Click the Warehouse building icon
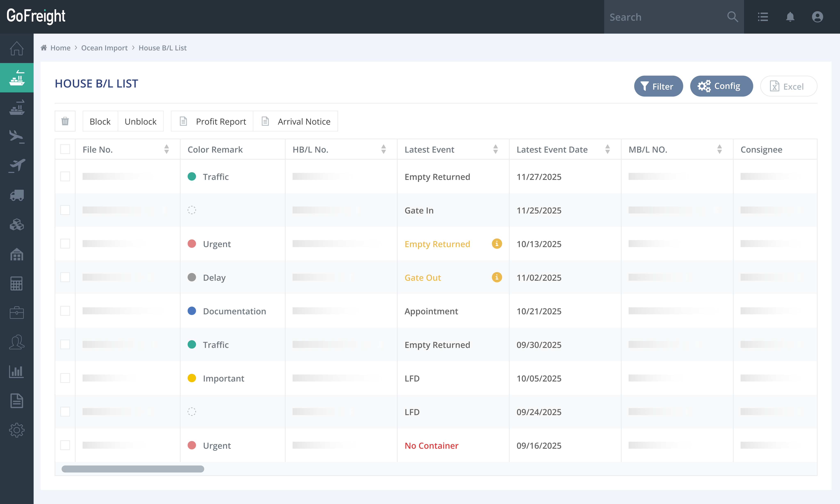This screenshot has height=504, width=840. (x=17, y=254)
